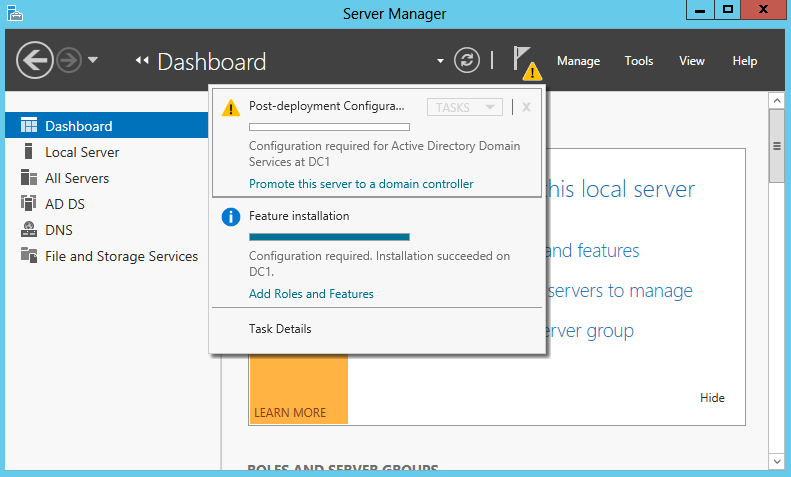This screenshot has height=477, width=791.
Task: Click the Dashboard grid icon
Action: tap(29, 125)
